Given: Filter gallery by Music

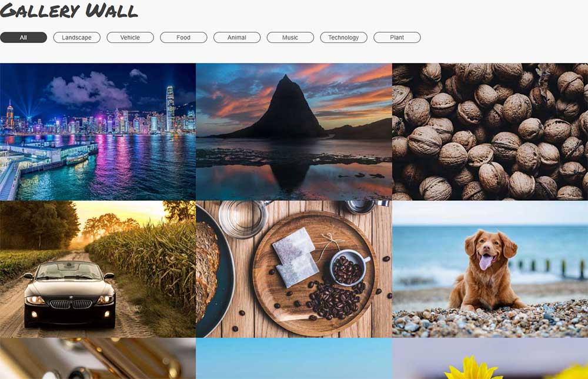Looking at the screenshot, I should tap(290, 38).
